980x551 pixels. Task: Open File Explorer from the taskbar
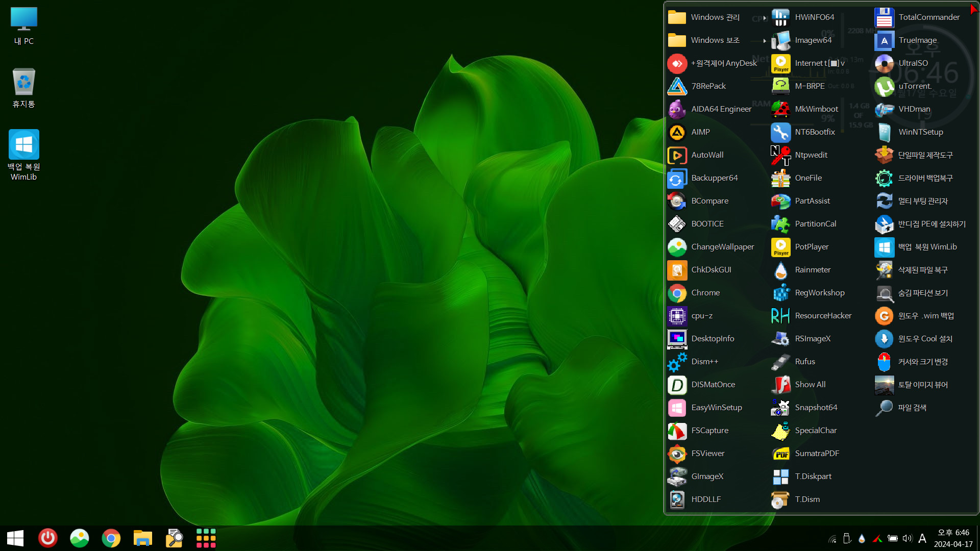coord(143,538)
